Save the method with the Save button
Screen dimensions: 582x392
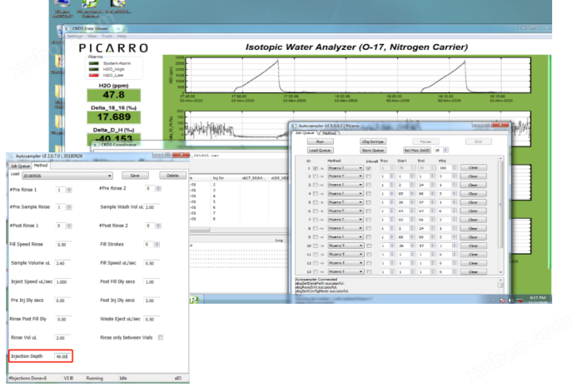135,176
